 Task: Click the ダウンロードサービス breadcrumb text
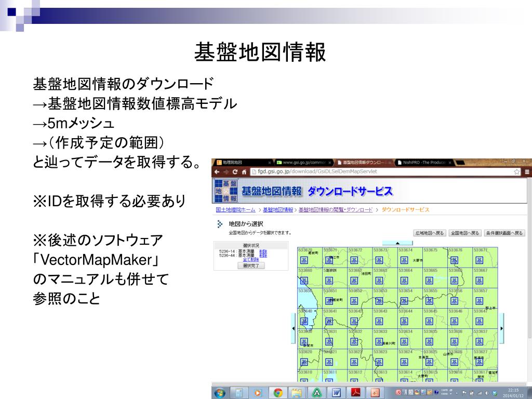pos(405,210)
